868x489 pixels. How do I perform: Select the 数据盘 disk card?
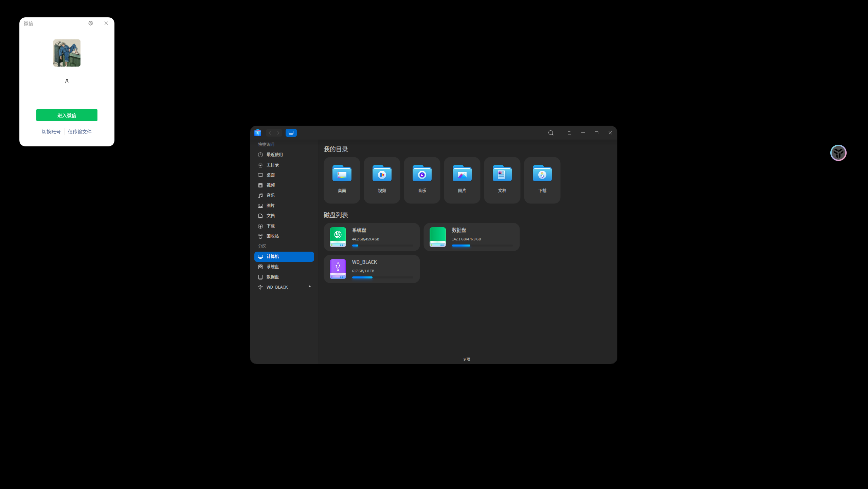(x=472, y=237)
